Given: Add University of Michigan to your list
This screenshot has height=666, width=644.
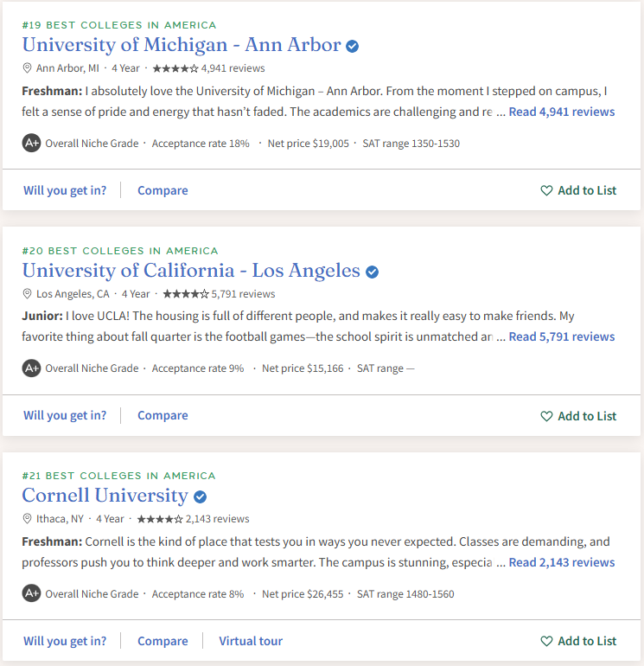Looking at the screenshot, I should 578,190.
